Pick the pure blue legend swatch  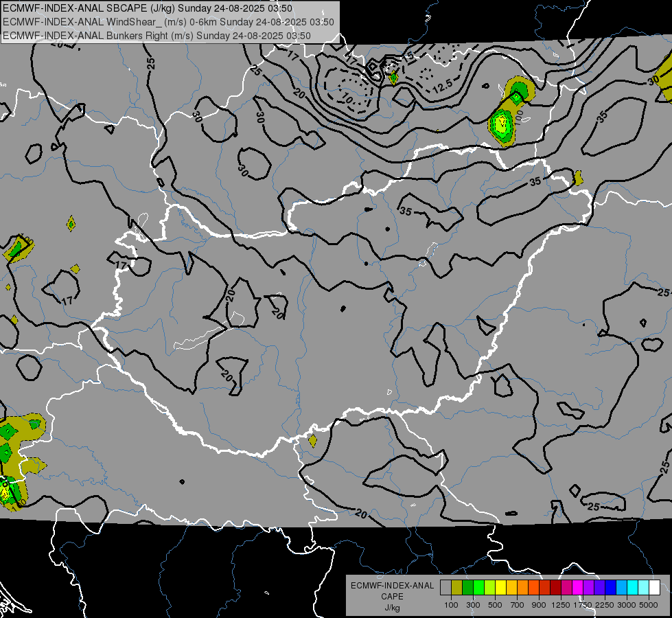click(x=611, y=588)
